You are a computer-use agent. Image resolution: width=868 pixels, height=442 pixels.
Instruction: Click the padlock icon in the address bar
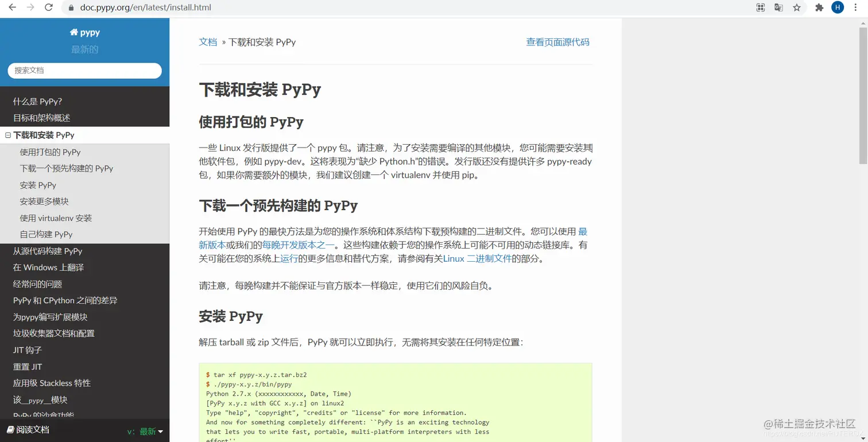click(x=70, y=8)
